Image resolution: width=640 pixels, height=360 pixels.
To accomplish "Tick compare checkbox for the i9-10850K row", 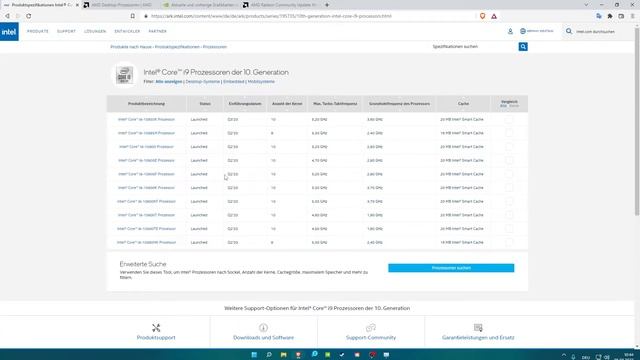I will coord(509,120).
